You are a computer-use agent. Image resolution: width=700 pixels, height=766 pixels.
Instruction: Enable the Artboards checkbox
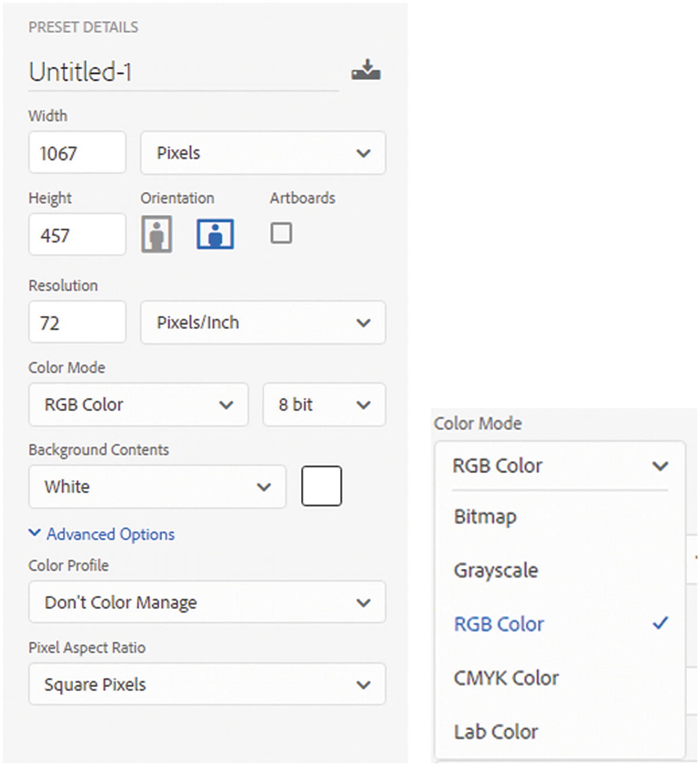281,233
